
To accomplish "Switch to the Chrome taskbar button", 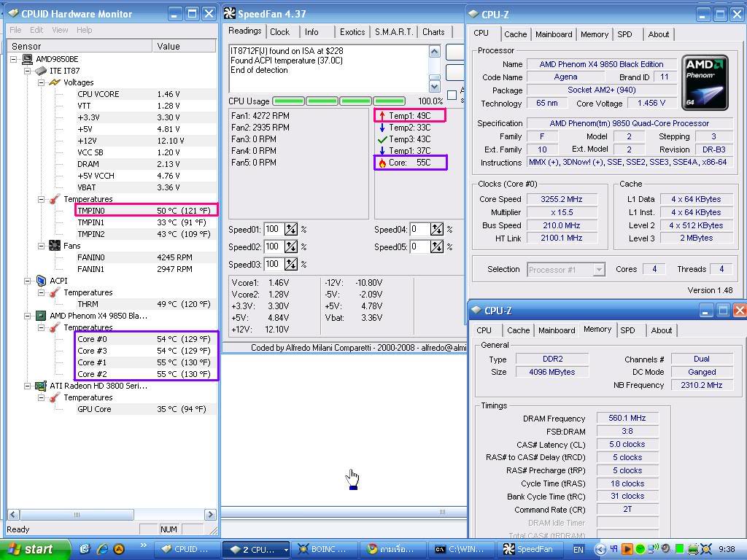I will (x=392, y=550).
